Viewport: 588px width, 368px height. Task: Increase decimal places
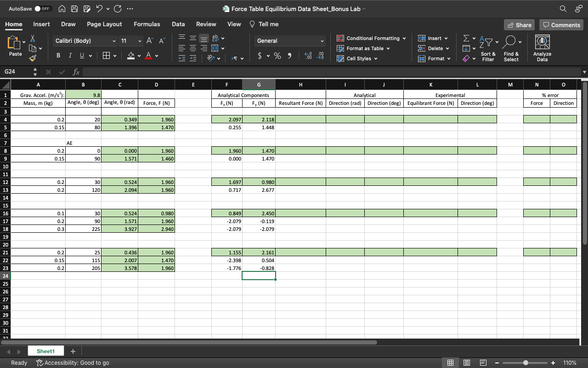tap(307, 56)
